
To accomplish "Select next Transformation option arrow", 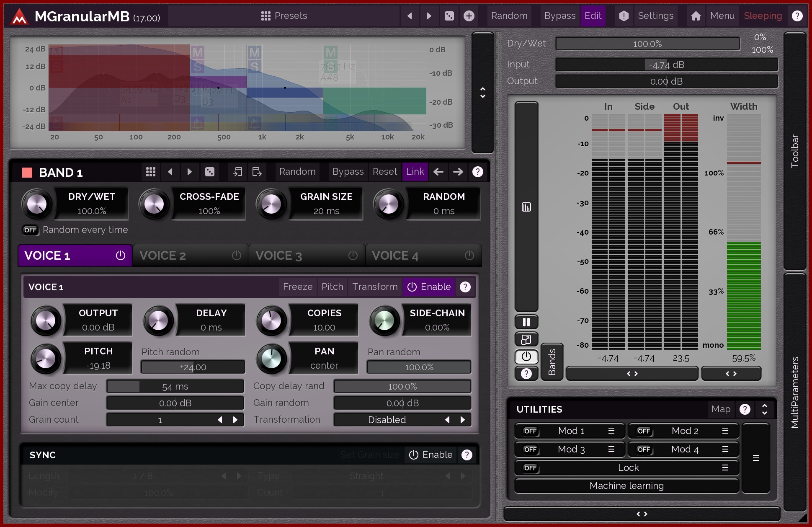I will pos(462,420).
